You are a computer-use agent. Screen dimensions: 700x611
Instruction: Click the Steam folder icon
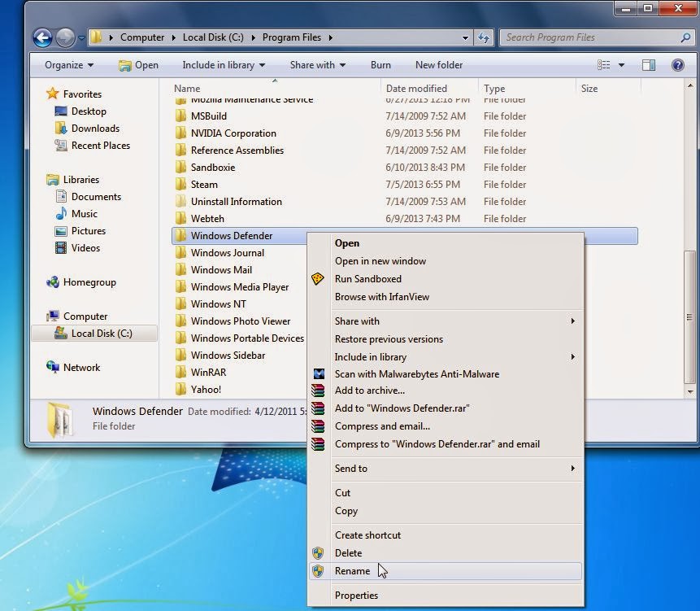point(180,184)
